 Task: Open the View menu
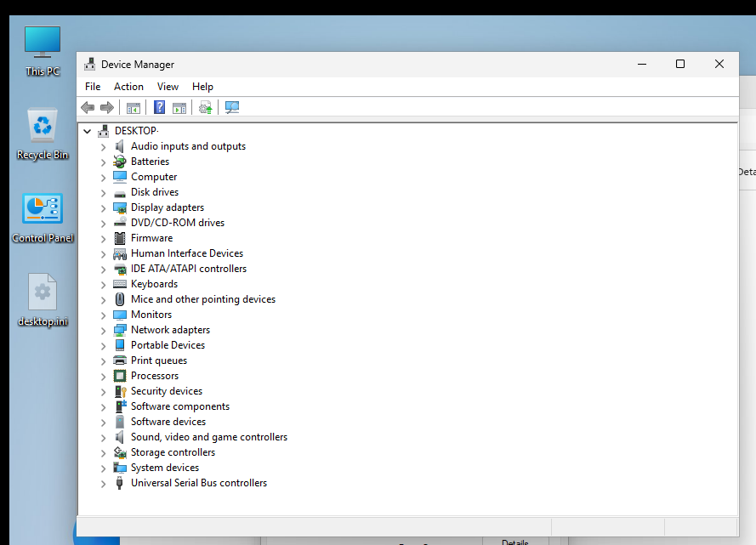(x=168, y=87)
